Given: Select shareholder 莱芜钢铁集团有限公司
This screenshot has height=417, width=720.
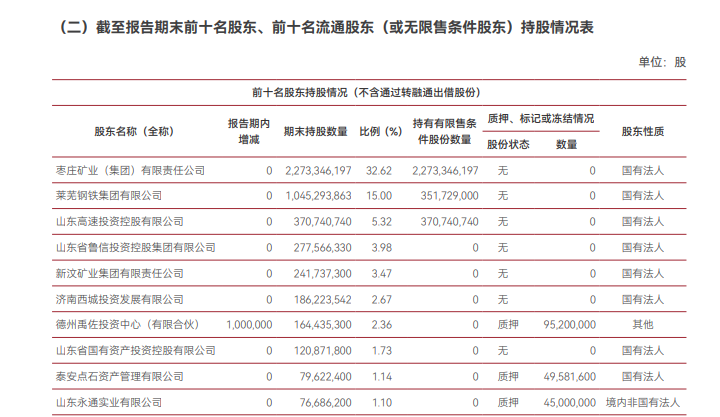Looking at the screenshot, I should pos(109,196).
